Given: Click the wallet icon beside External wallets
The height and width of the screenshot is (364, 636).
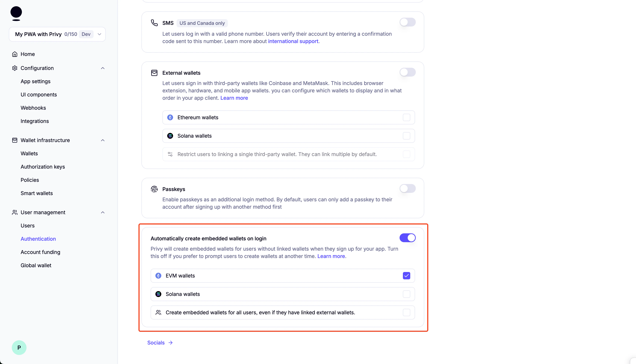Looking at the screenshot, I should click(154, 73).
